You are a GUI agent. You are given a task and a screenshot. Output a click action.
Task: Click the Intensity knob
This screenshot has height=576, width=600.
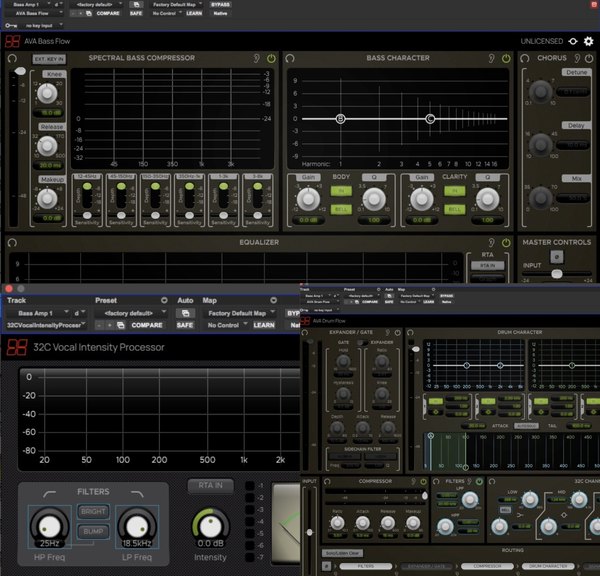click(x=210, y=523)
